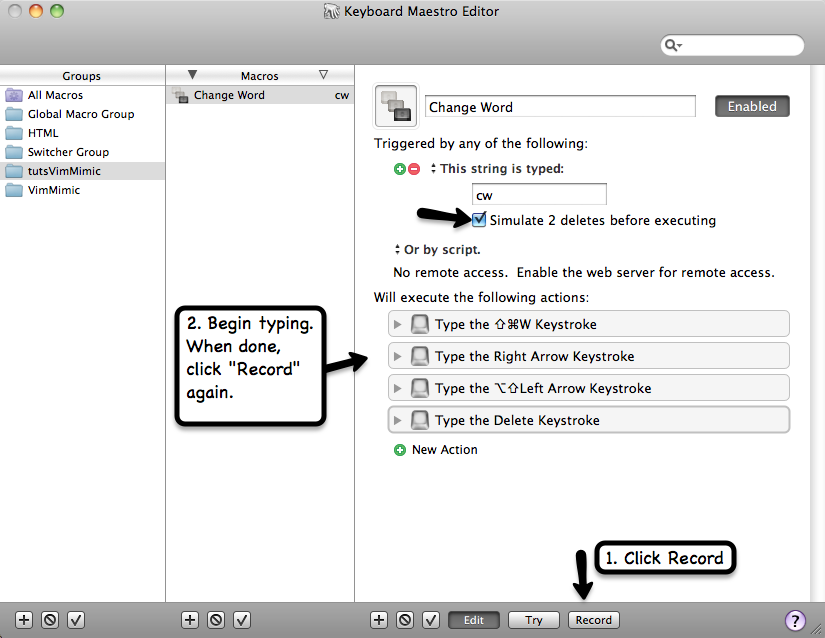
Task: Click the typed string field containing 'cw'
Action: (x=539, y=195)
